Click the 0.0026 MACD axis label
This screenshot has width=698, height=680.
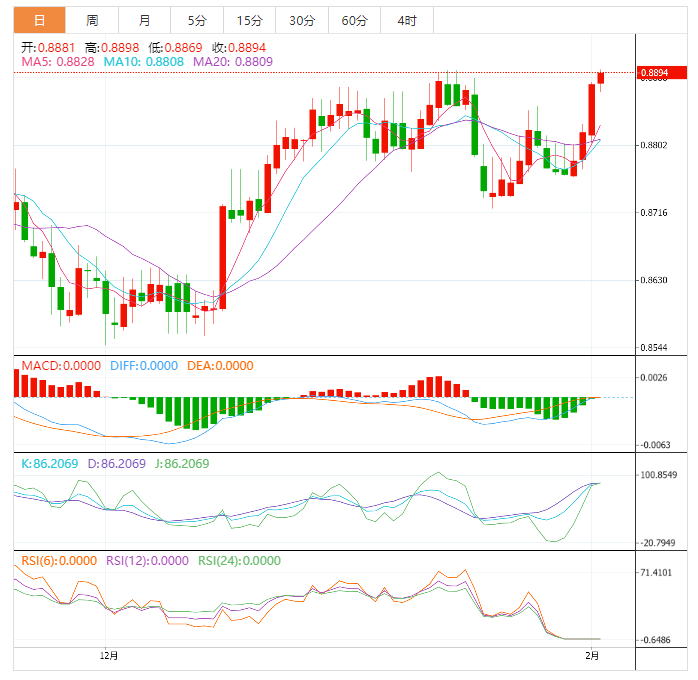tap(653, 378)
